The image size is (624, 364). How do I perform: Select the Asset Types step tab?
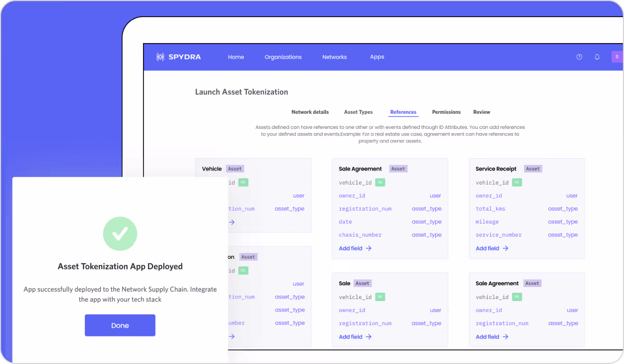(x=358, y=112)
